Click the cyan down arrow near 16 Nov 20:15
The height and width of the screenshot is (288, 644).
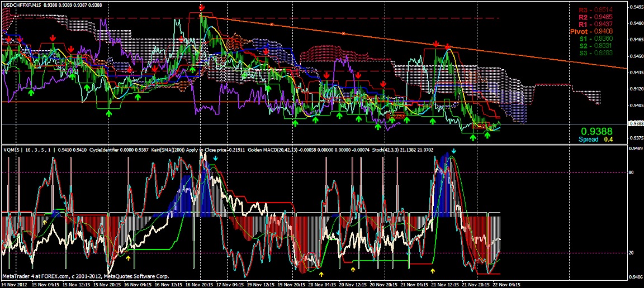pos(216,159)
